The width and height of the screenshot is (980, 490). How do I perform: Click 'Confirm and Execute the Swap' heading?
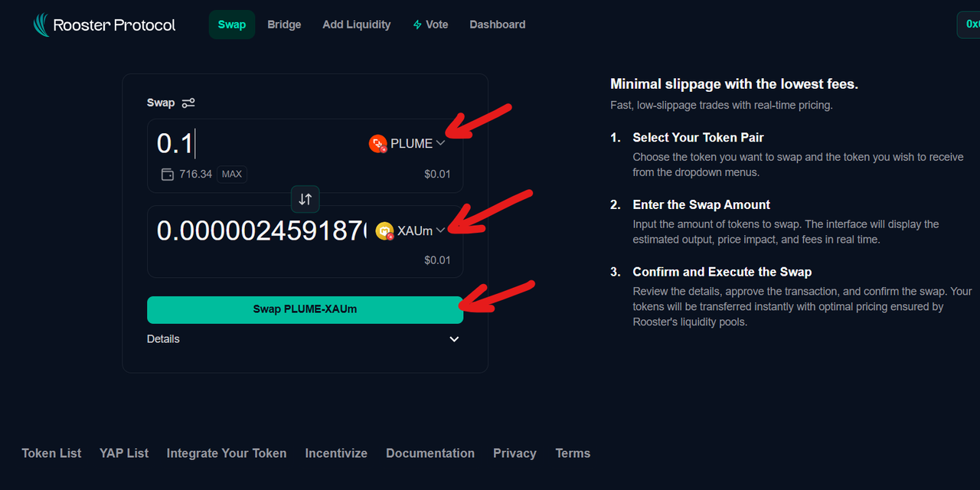722,272
